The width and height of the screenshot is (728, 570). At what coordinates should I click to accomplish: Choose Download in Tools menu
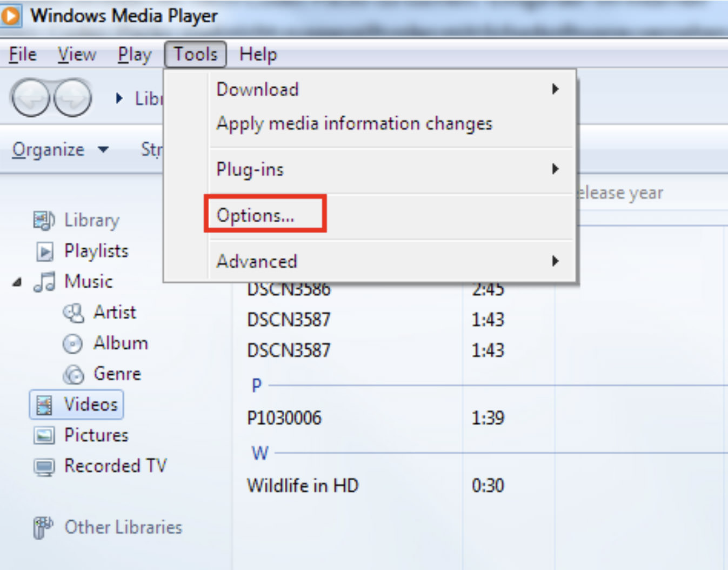[x=257, y=89]
